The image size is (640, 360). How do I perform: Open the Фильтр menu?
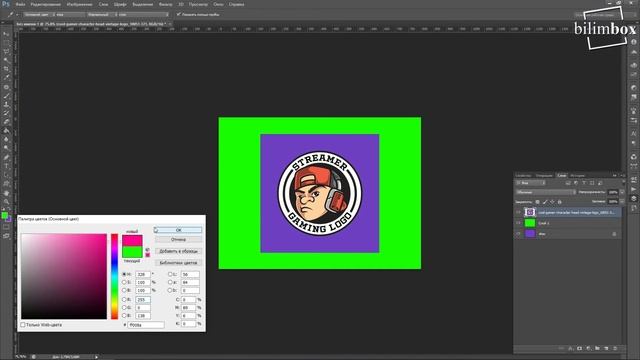165,4
